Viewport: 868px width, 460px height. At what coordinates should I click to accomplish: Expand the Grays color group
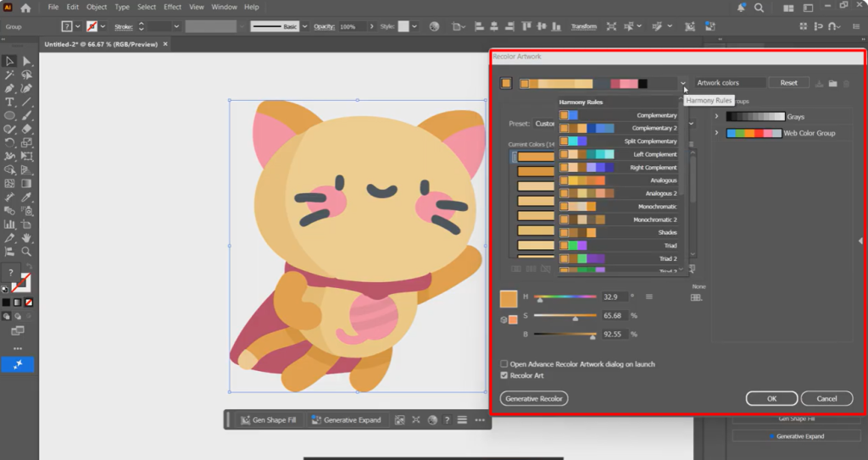(716, 116)
